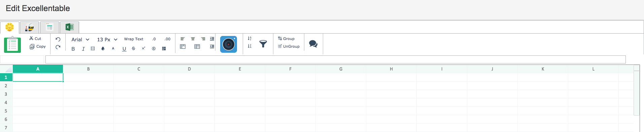
Task: Redo the last undone action
Action: point(58,47)
